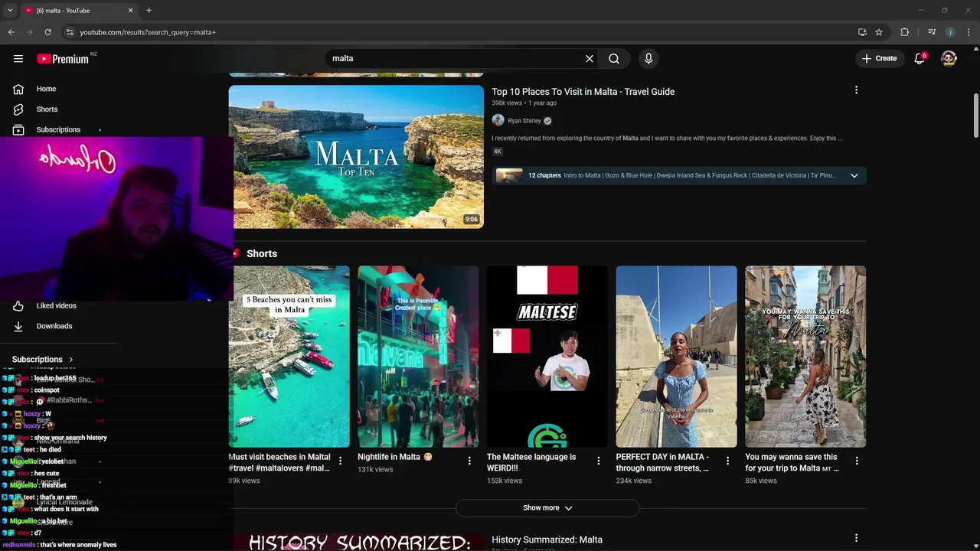Open Chrome three-dot menu
This screenshot has width=980, height=551.
coord(969,32)
